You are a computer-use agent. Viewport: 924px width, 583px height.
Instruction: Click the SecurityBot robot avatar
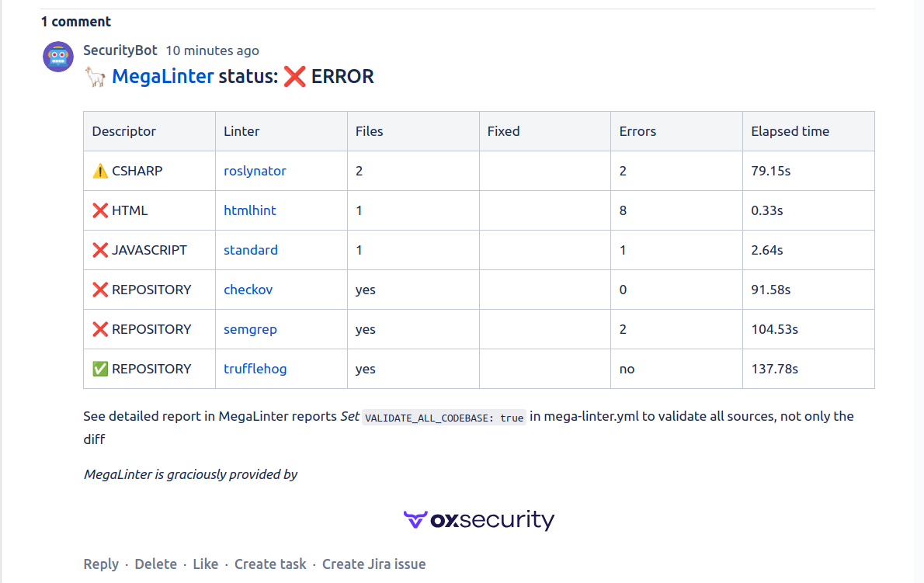point(57,57)
